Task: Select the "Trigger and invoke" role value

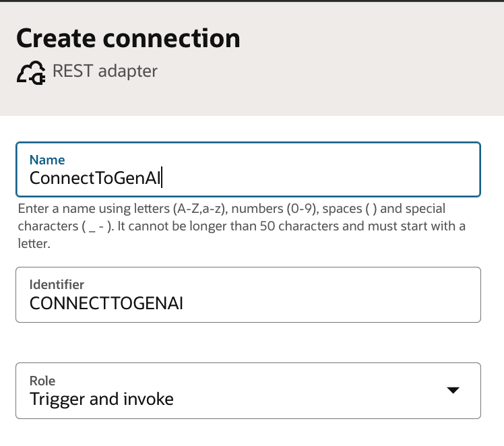Action: pyautogui.click(x=102, y=399)
